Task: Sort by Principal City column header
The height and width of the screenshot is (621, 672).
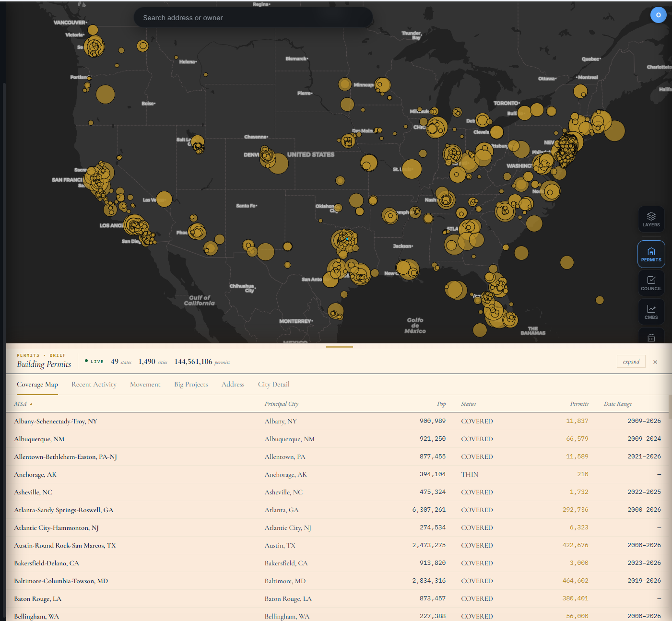Action: [282, 404]
